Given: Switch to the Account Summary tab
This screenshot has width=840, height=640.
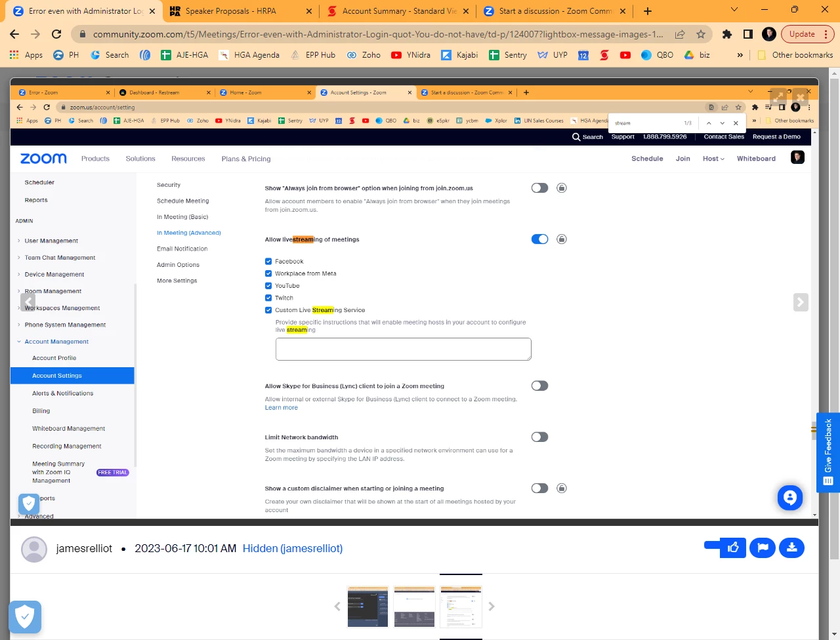Looking at the screenshot, I should 400,11.
